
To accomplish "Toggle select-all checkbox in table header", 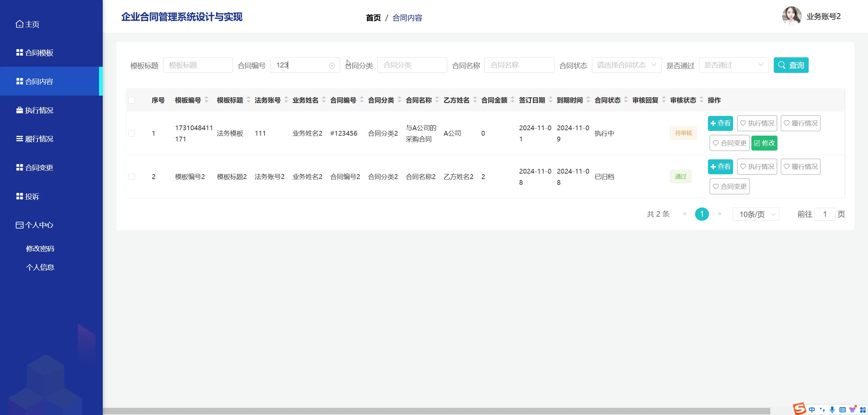I will point(132,100).
